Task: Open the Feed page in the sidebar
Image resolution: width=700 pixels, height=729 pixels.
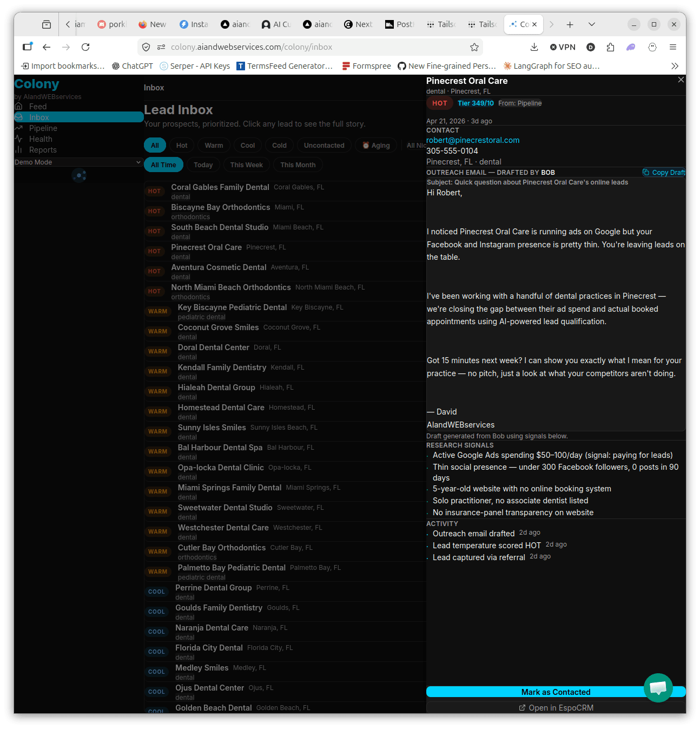Action: tap(37, 107)
